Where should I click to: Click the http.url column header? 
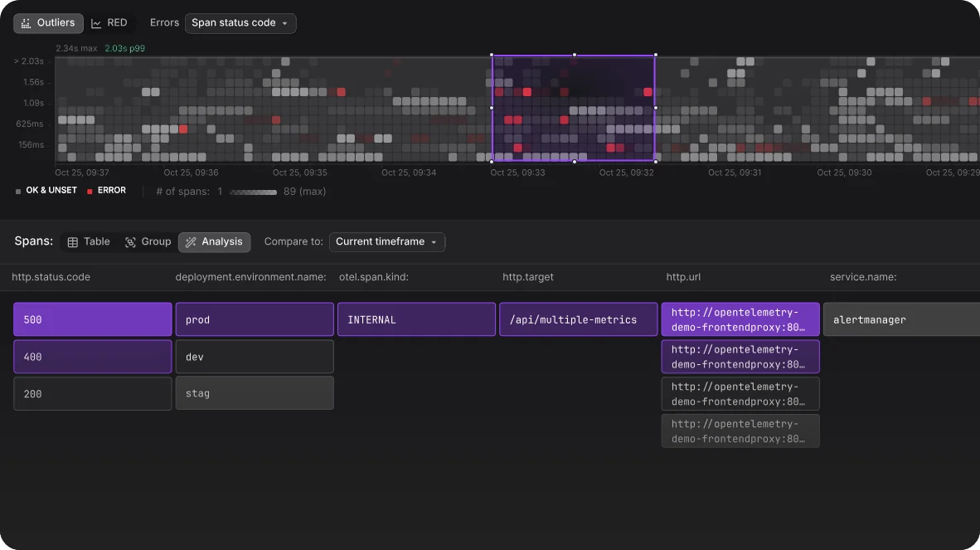point(683,277)
